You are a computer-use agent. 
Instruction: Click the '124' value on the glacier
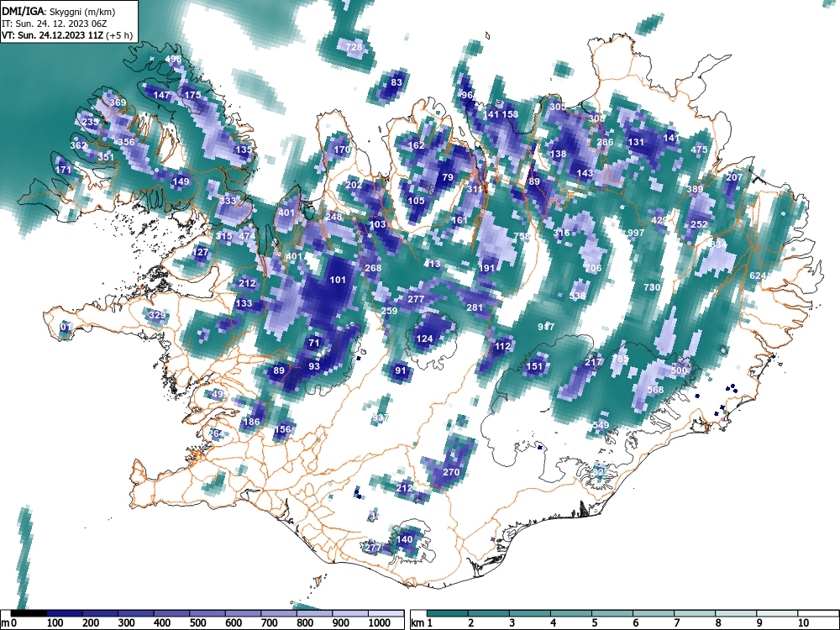pyautogui.click(x=424, y=339)
